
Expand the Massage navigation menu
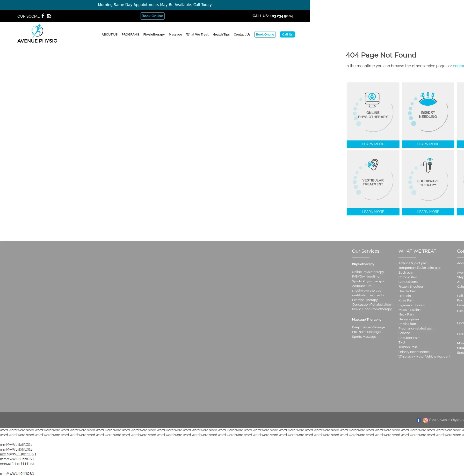175,35
